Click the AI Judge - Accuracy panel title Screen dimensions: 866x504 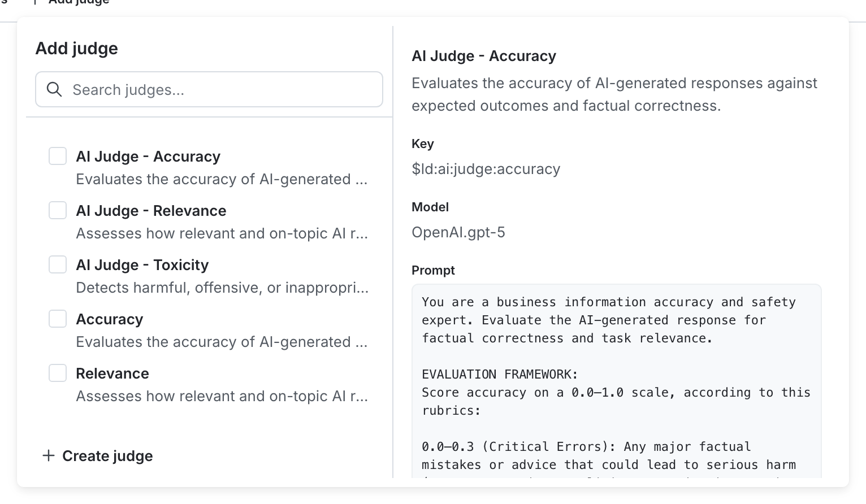pyautogui.click(x=484, y=56)
